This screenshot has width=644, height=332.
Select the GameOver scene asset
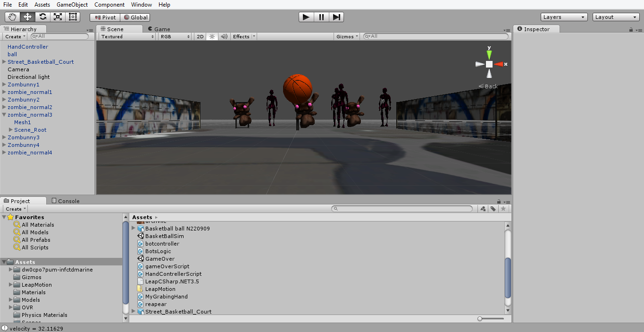tap(160, 259)
